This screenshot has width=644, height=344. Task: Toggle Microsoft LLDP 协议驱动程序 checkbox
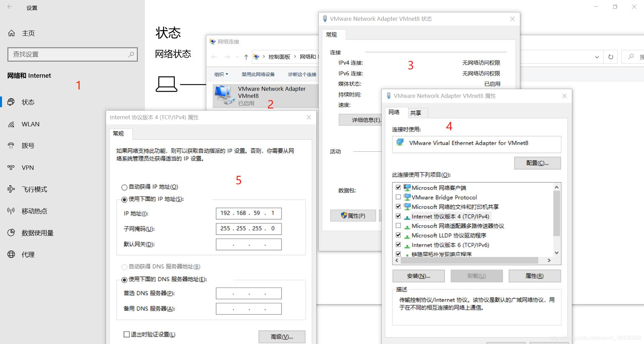click(398, 235)
